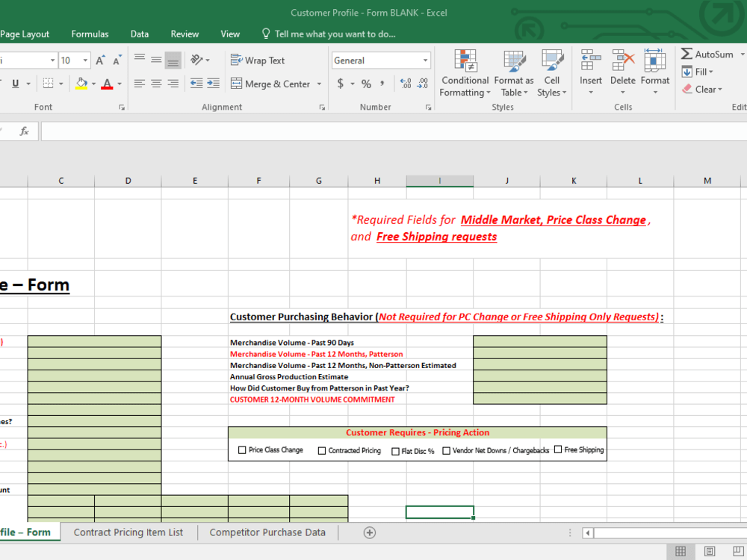Open Cell Styles gallery
The width and height of the screenshot is (747, 560).
point(552,73)
